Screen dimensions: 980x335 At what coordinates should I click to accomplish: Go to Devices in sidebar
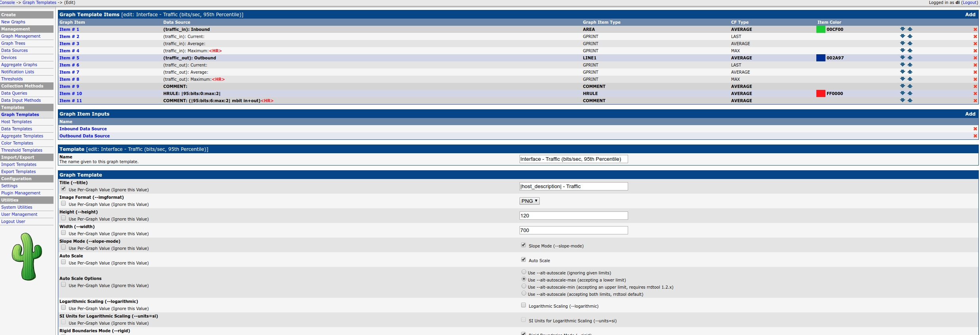click(x=9, y=57)
